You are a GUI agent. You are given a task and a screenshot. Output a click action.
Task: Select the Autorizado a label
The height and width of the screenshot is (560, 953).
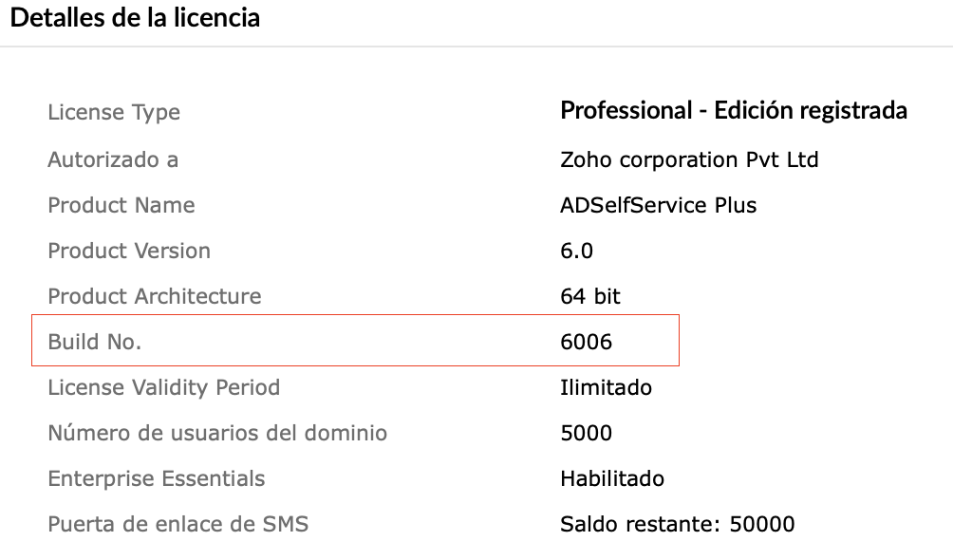pos(113,159)
